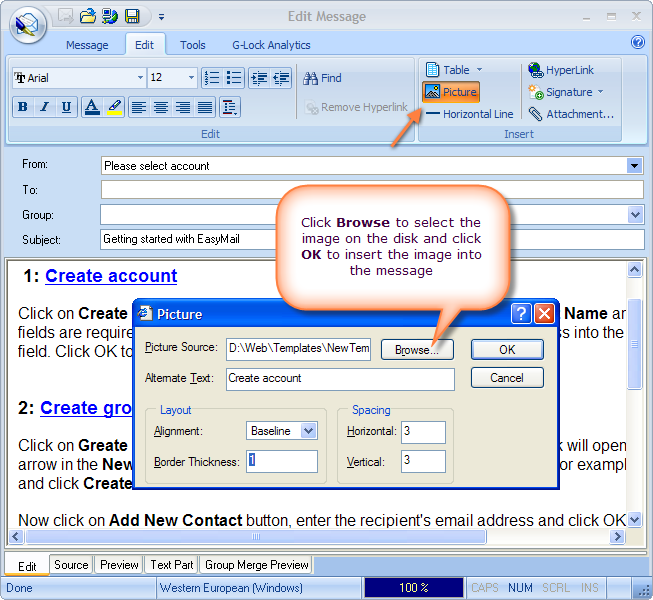The image size is (653, 600).
Task: Click the Vertical spacing field
Action: pyautogui.click(x=423, y=461)
